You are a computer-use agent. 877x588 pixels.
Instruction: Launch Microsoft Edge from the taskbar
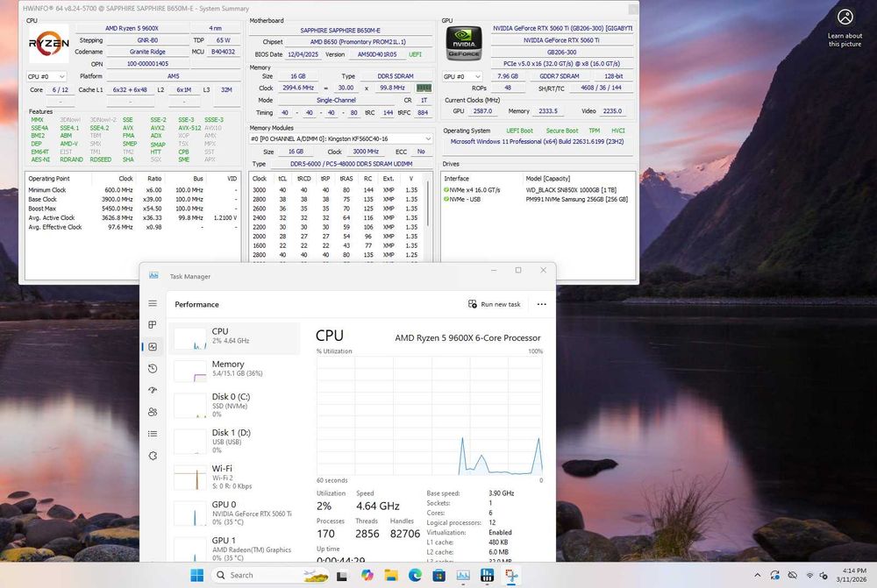415,575
